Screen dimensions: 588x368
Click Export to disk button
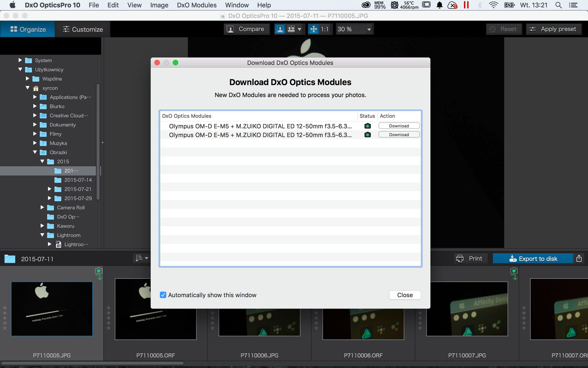[x=533, y=258]
